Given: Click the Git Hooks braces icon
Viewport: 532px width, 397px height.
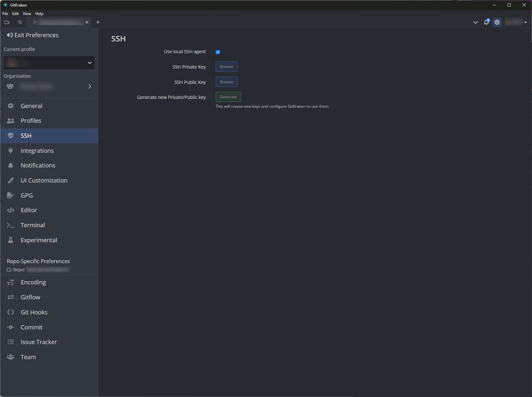Looking at the screenshot, I should point(10,312).
